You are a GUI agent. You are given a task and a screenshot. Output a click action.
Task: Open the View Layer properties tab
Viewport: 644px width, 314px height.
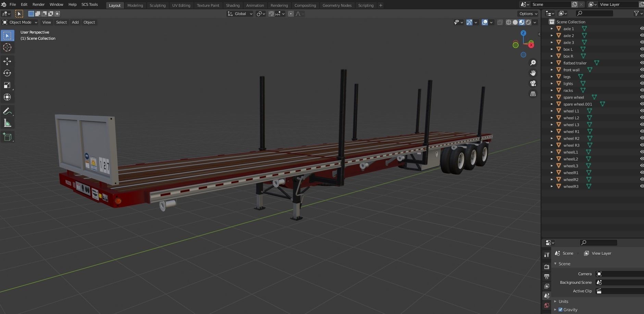click(x=547, y=286)
